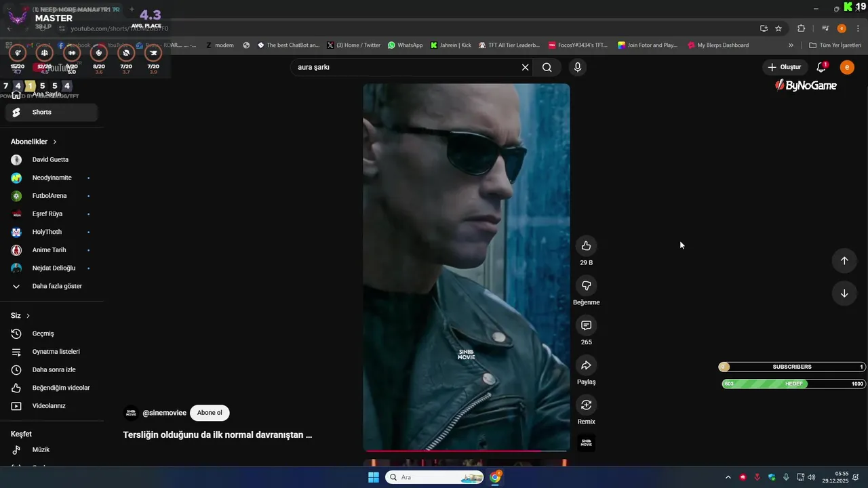
Task: Open the Jahrein | Kick bookmark
Action: pos(451,45)
